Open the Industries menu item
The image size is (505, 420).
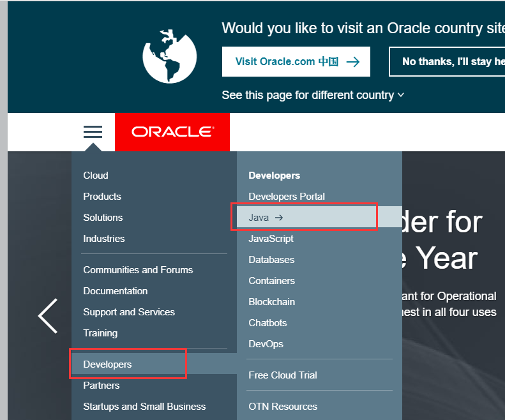pos(104,239)
